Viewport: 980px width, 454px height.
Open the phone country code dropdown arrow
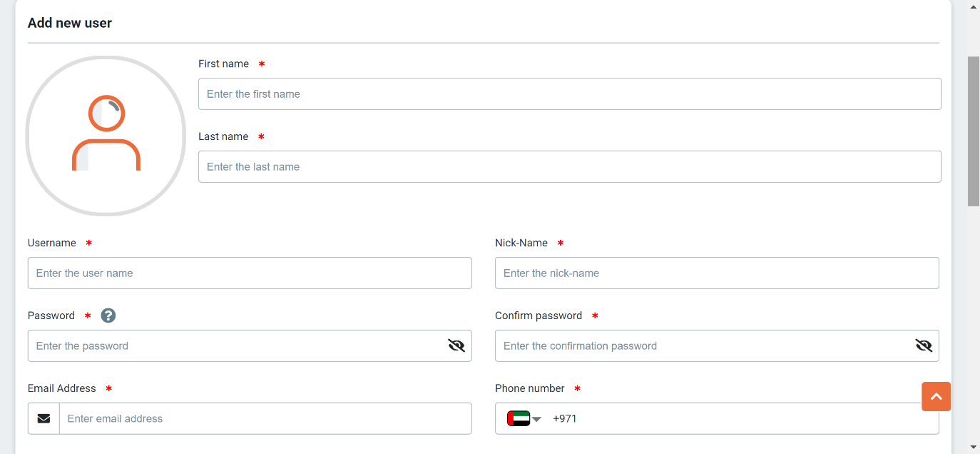[536, 419]
